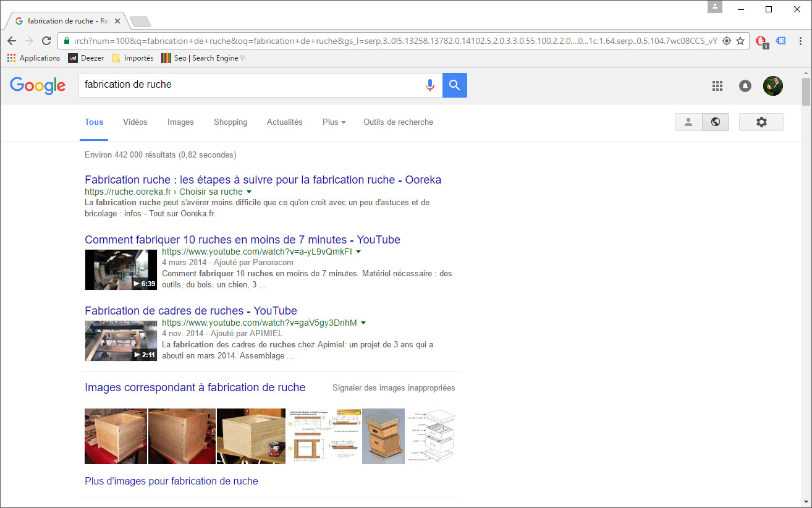Viewport: 812px width, 508px height.
Task: Open the hive construction plan diagram image
Action: tap(324, 436)
